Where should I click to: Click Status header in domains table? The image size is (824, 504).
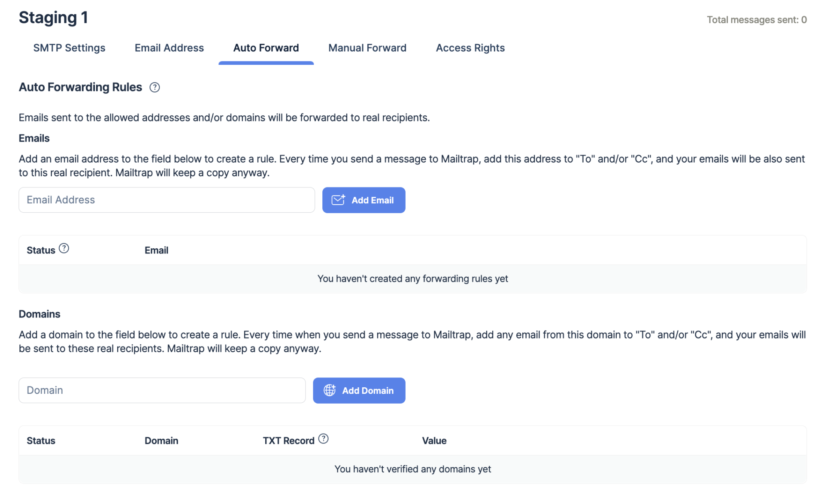point(41,441)
